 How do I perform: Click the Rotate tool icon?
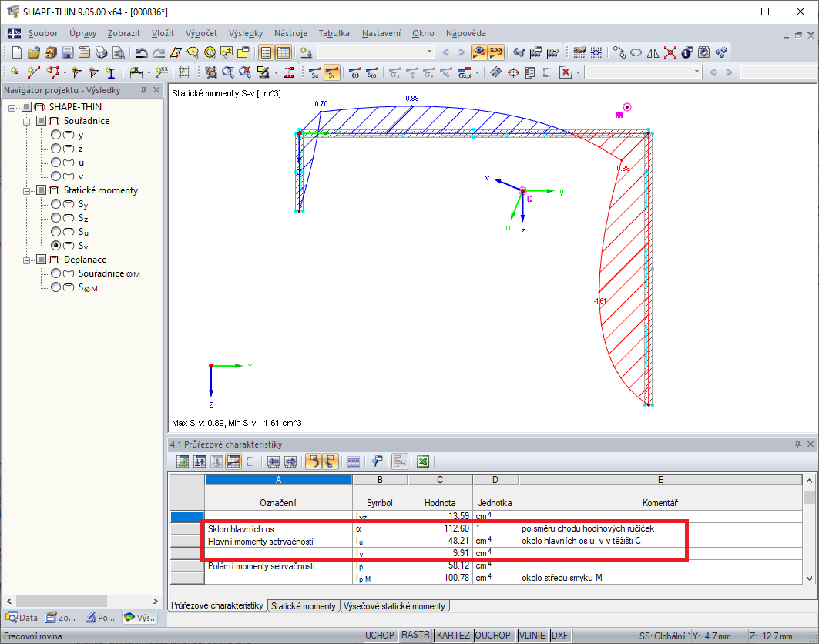[636, 52]
